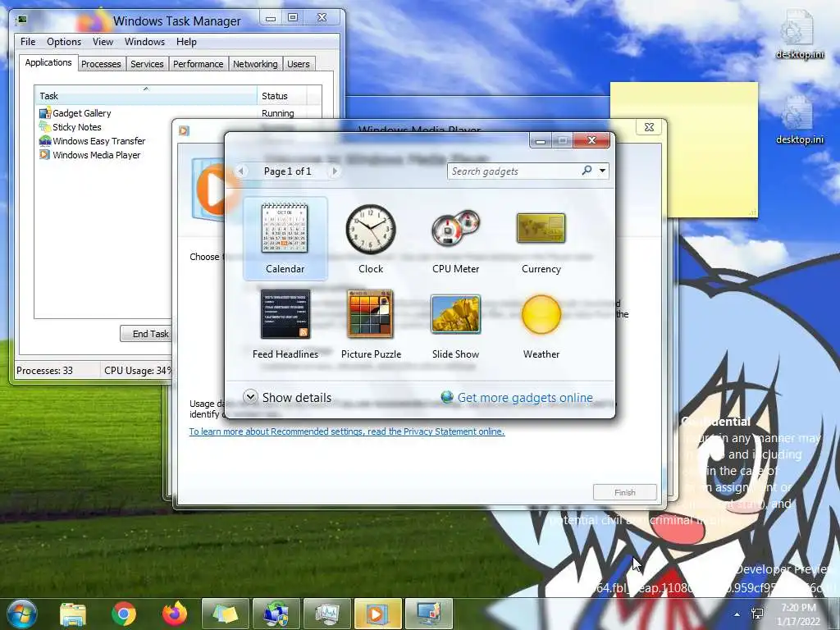840x630 pixels.
Task: Select the CPU Meter gadget icon
Action: click(456, 229)
